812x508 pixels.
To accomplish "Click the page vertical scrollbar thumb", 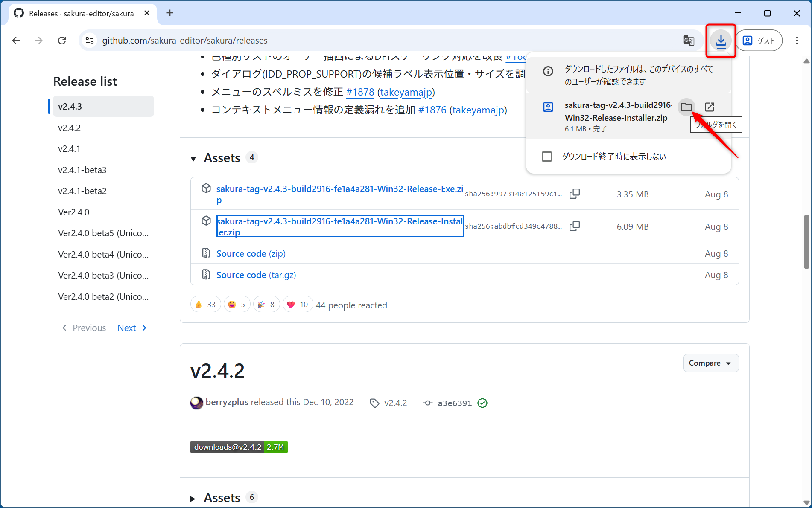I will (806, 242).
